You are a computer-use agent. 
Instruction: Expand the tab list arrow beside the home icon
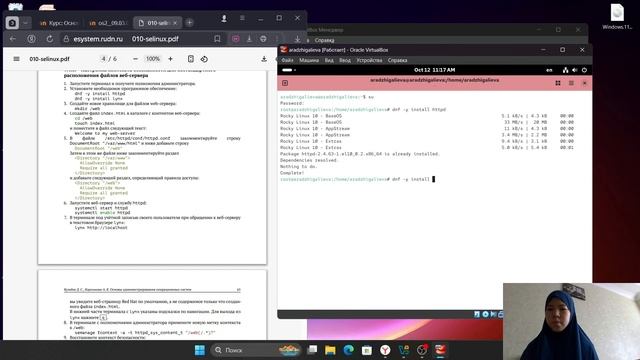[25, 23]
